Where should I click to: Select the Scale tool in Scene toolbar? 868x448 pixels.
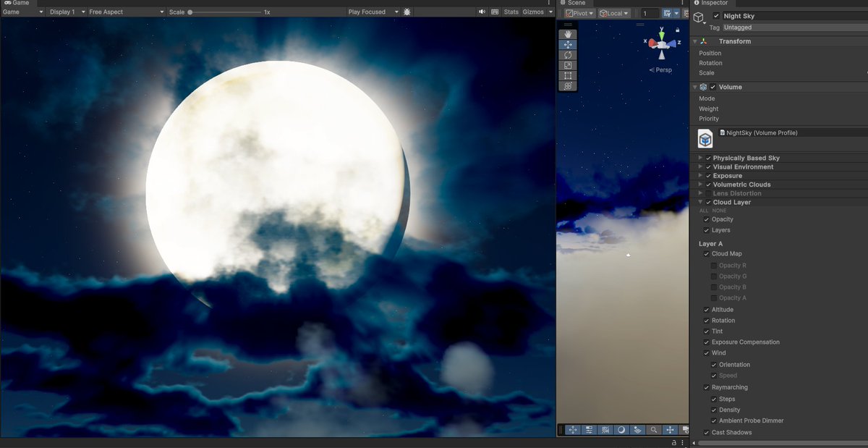pyautogui.click(x=569, y=65)
